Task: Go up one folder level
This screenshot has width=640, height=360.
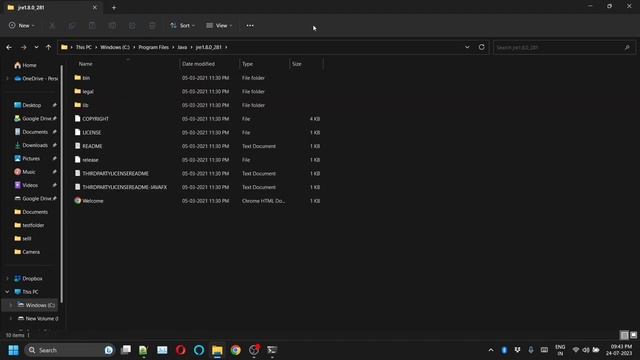Action: tap(49, 47)
